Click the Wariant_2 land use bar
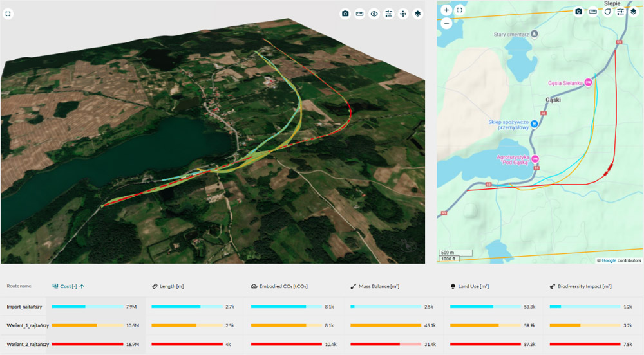The height and width of the screenshot is (355, 644). click(x=486, y=344)
